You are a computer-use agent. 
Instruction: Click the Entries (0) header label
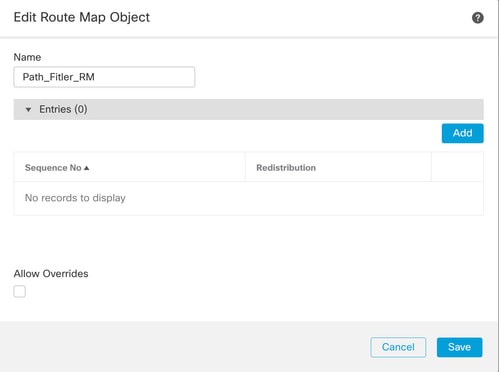click(x=63, y=109)
